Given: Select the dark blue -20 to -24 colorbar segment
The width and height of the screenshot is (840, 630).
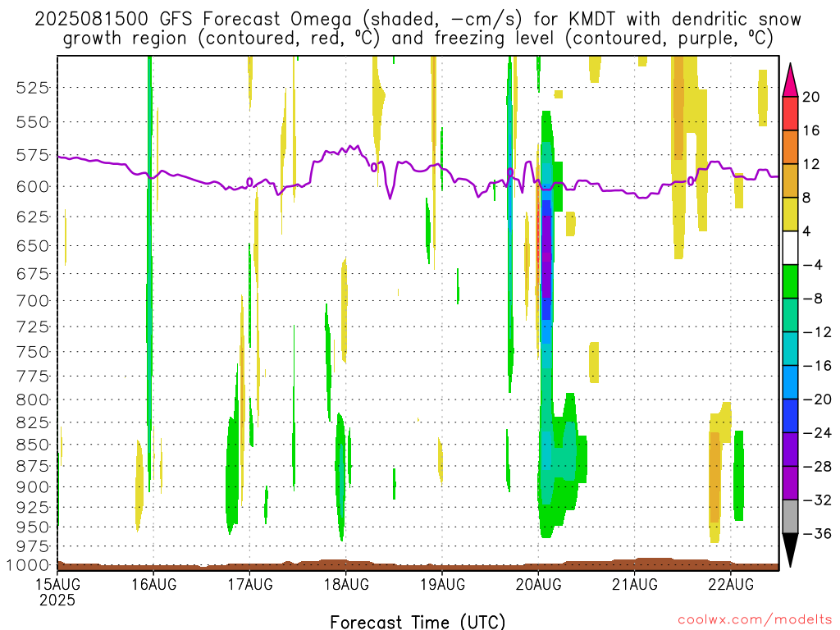Looking at the screenshot, I should [790, 416].
